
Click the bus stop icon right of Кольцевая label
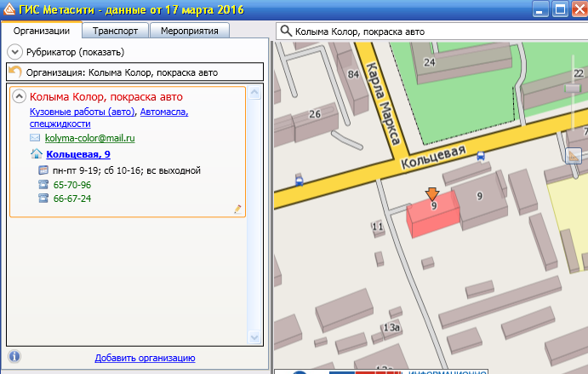(x=482, y=156)
